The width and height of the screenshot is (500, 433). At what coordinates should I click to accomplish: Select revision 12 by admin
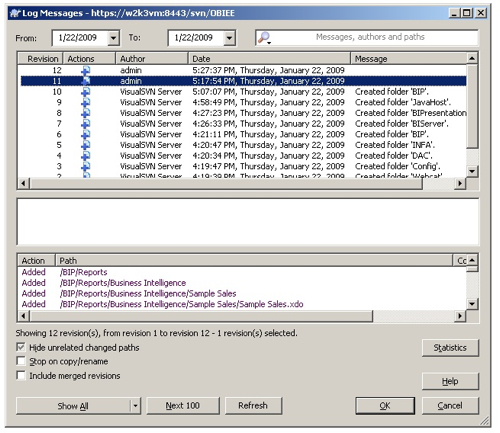tap(243, 70)
